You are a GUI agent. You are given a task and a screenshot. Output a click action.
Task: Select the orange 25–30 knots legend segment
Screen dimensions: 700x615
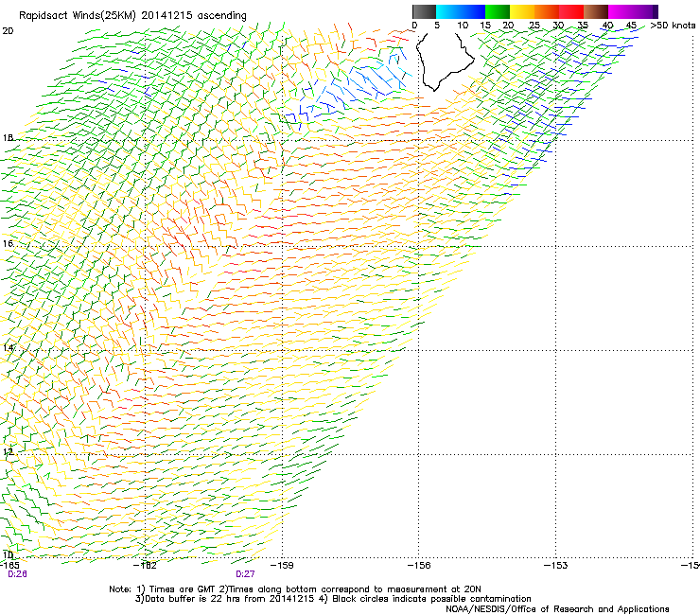[547, 11]
